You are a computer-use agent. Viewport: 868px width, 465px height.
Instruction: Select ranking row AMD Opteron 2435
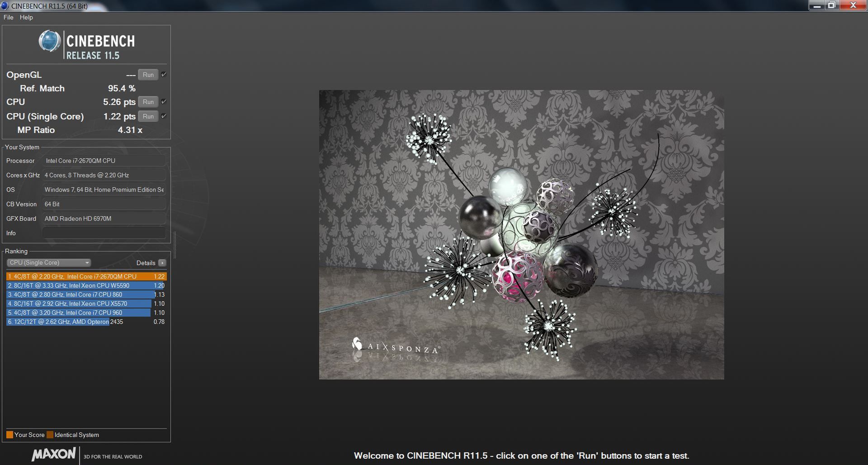[86, 322]
